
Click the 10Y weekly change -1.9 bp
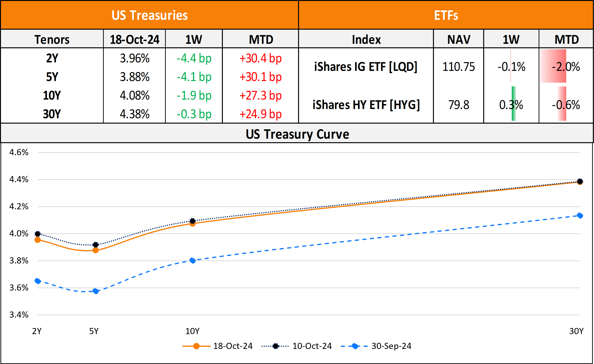pyautogui.click(x=194, y=95)
